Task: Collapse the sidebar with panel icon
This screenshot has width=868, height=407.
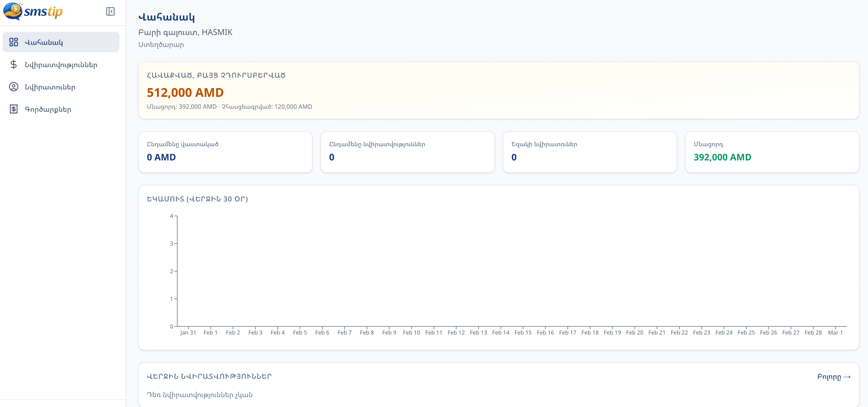Action: [110, 11]
